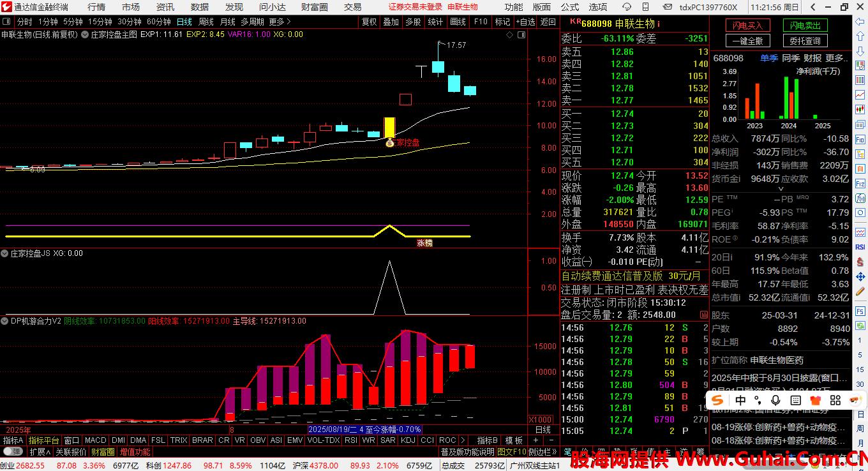
Task: Open the 多股 multi-stock view option
Action: [x=412, y=22]
